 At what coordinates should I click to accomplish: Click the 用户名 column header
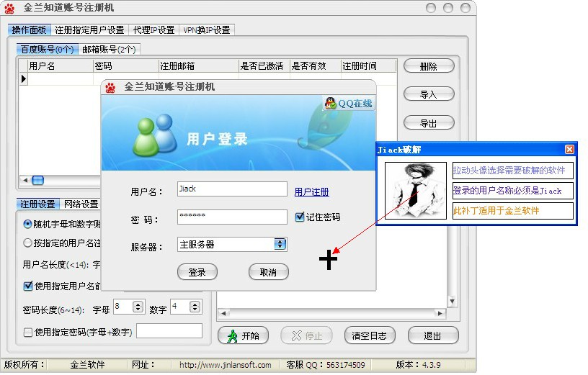(x=61, y=66)
